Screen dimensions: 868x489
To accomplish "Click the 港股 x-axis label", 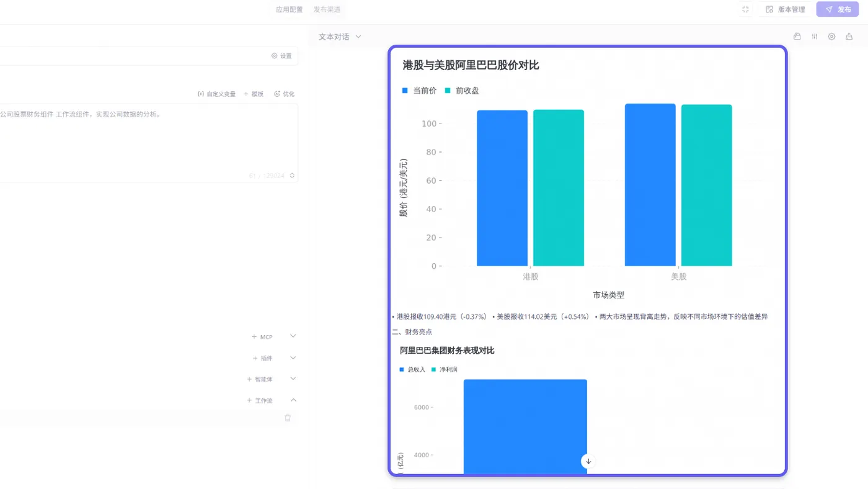I will (x=531, y=277).
